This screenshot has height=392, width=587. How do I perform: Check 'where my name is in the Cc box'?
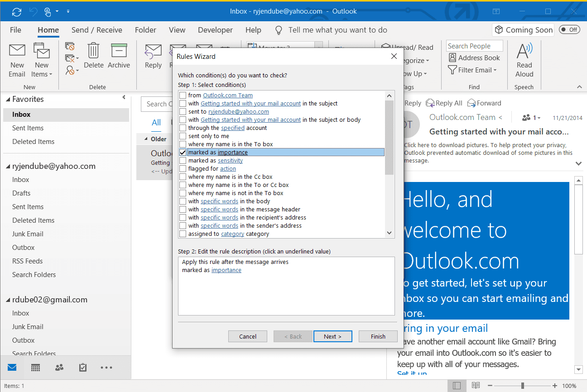(x=183, y=177)
